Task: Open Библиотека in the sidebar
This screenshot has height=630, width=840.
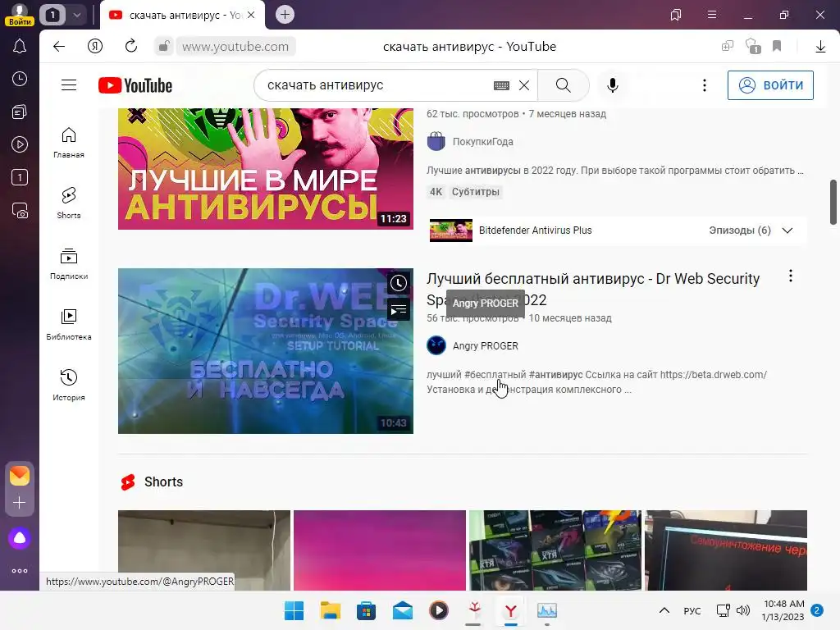Action: [69, 325]
